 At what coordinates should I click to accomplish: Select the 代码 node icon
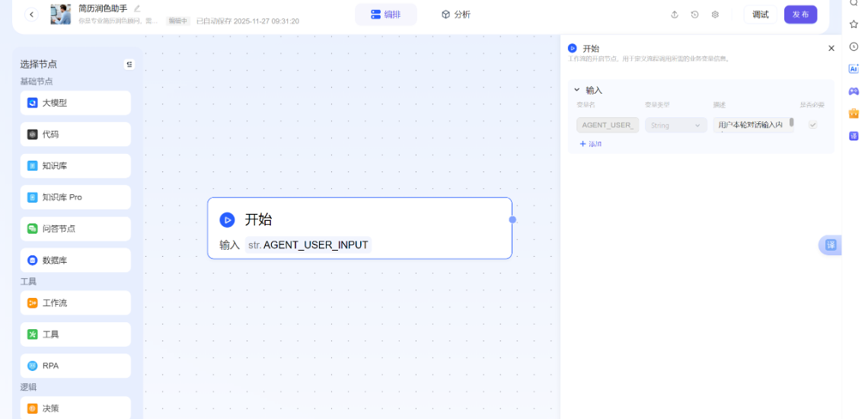[x=33, y=134]
